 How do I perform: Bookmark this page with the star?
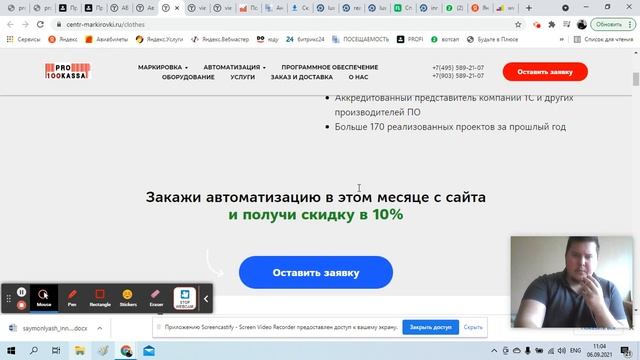(x=518, y=24)
